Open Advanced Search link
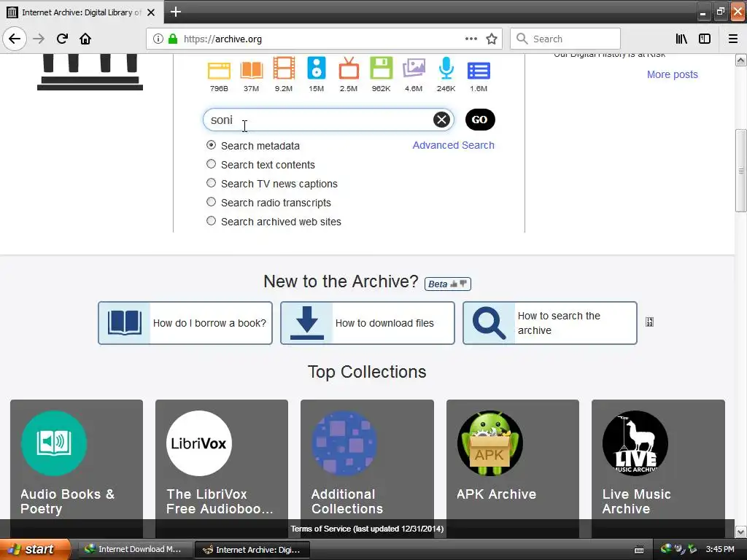 coord(453,145)
